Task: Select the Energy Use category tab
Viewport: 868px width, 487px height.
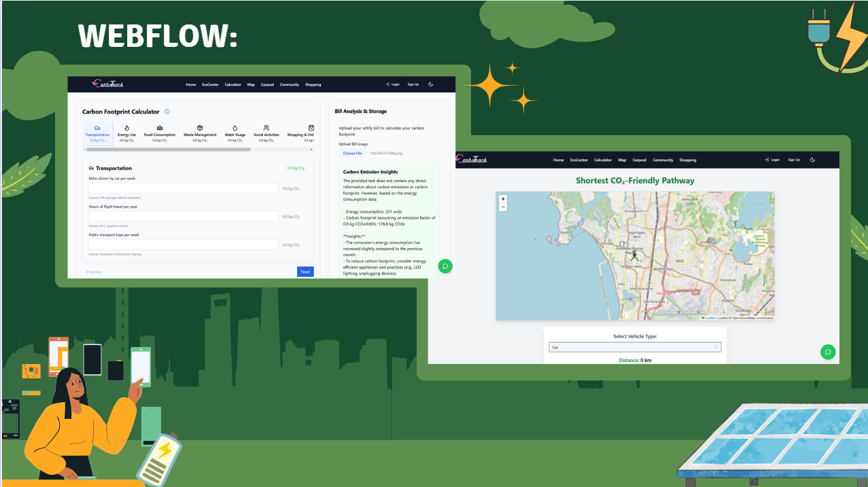Action: 126,134
